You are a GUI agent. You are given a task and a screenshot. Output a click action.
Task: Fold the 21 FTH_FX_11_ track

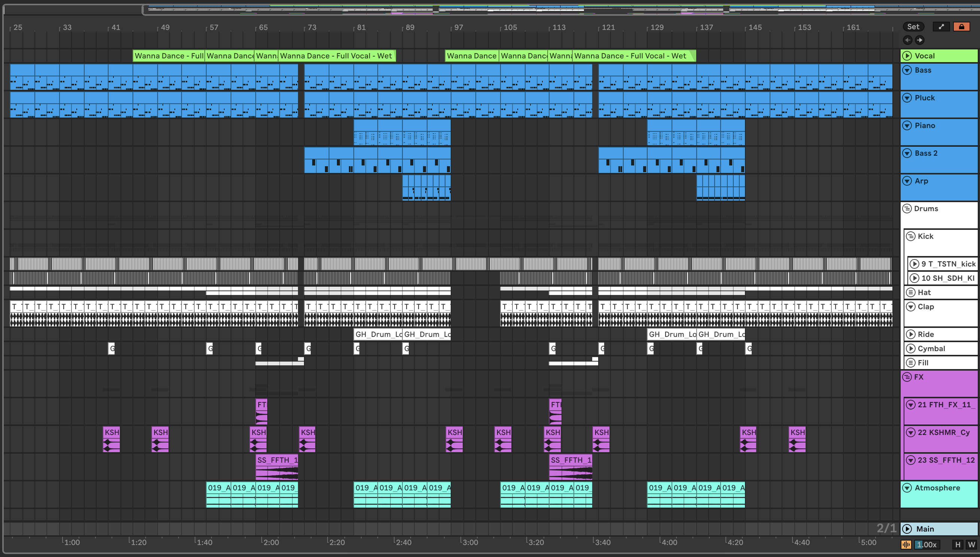(911, 405)
